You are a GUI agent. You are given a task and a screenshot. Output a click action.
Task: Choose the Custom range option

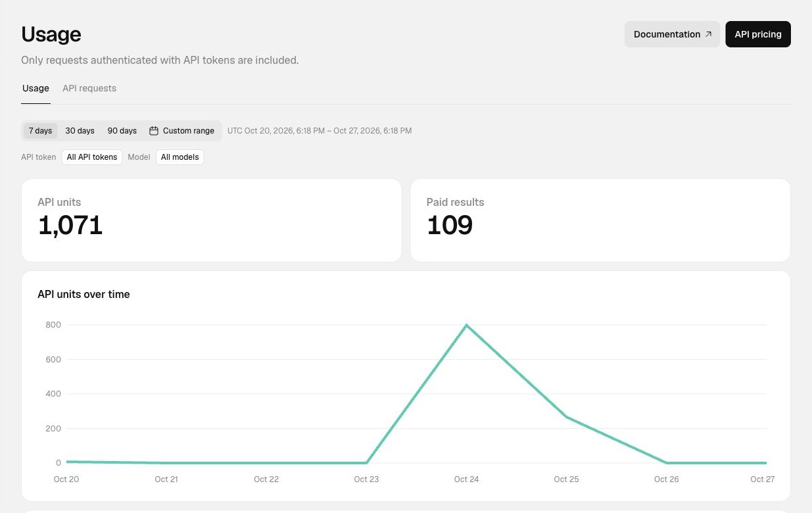pos(182,131)
